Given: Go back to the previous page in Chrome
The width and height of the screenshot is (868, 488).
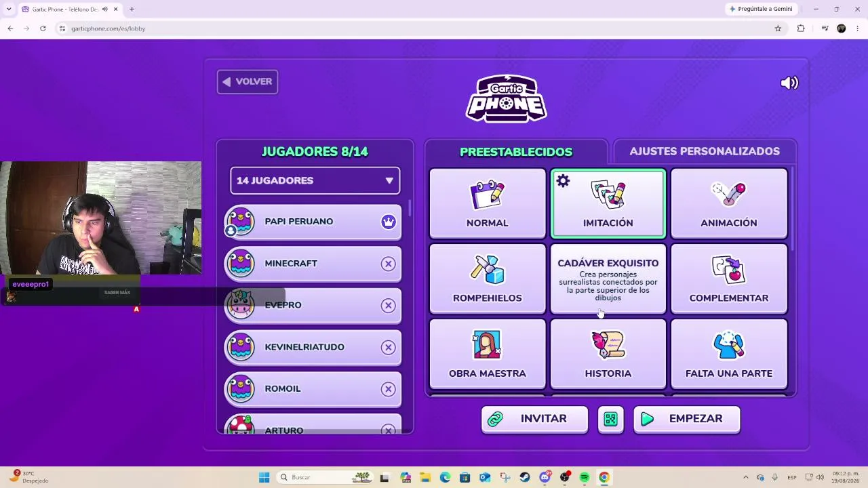Looking at the screenshot, I should pos(10,28).
